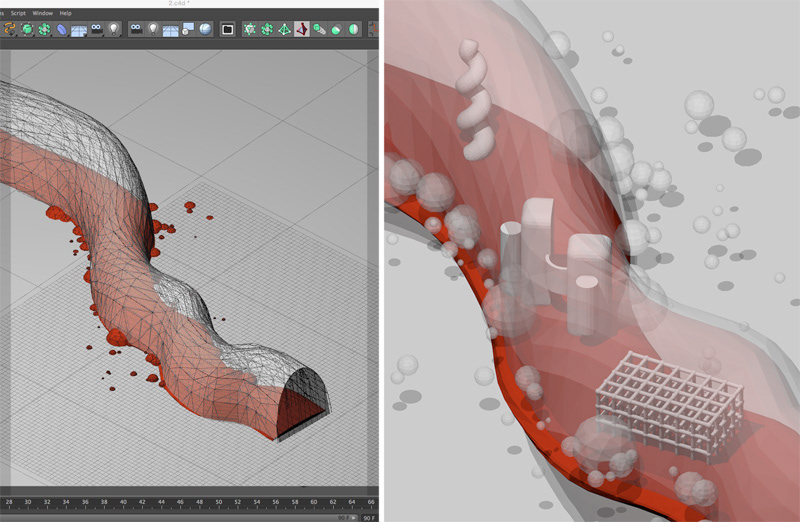Viewport: 800px width, 522px height.
Task: Jump to frame 40 on the timeline
Action: tap(123, 503)
